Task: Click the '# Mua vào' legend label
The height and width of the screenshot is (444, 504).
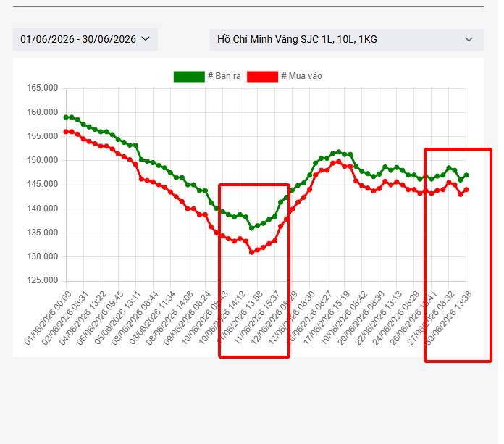Action: click(x=301, y=76)
